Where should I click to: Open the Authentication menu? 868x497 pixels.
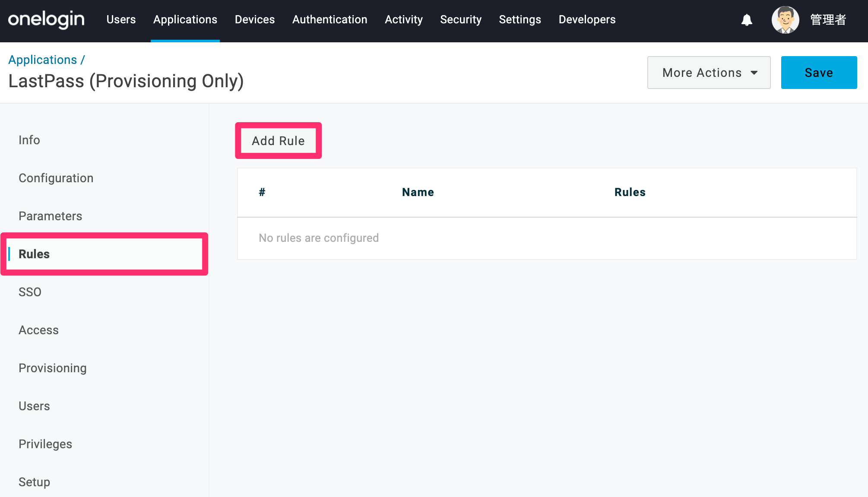330,19
